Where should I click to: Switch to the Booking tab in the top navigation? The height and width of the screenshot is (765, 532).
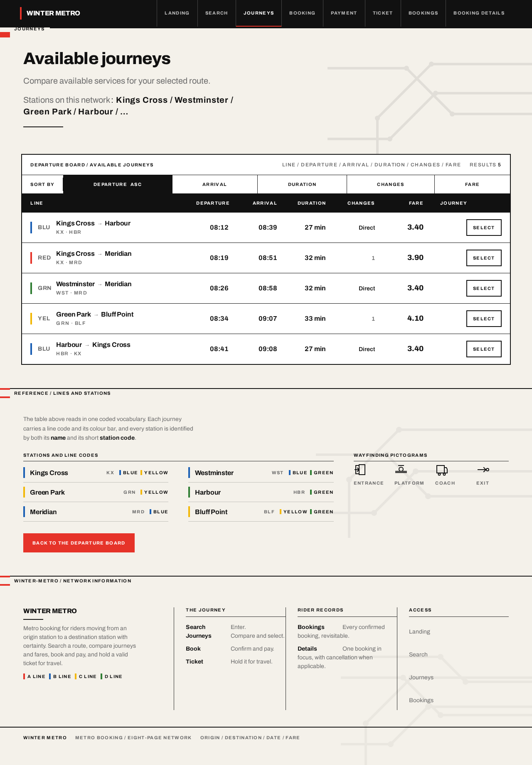pyautogui.click(x=302, y=13)
